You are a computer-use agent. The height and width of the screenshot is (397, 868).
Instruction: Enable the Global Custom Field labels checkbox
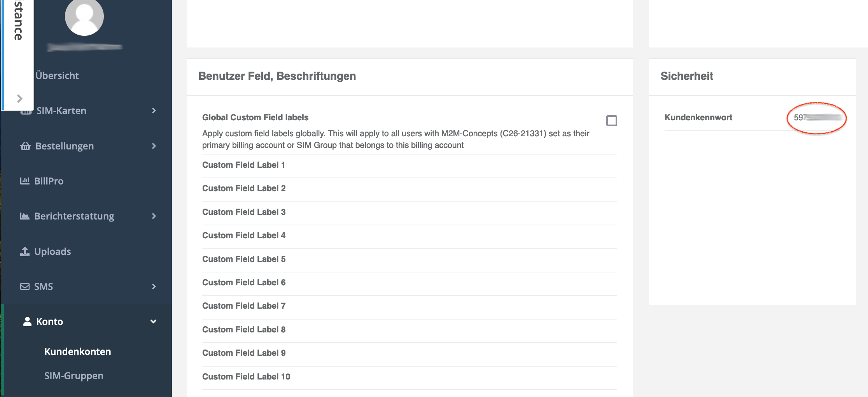point(611,121)
